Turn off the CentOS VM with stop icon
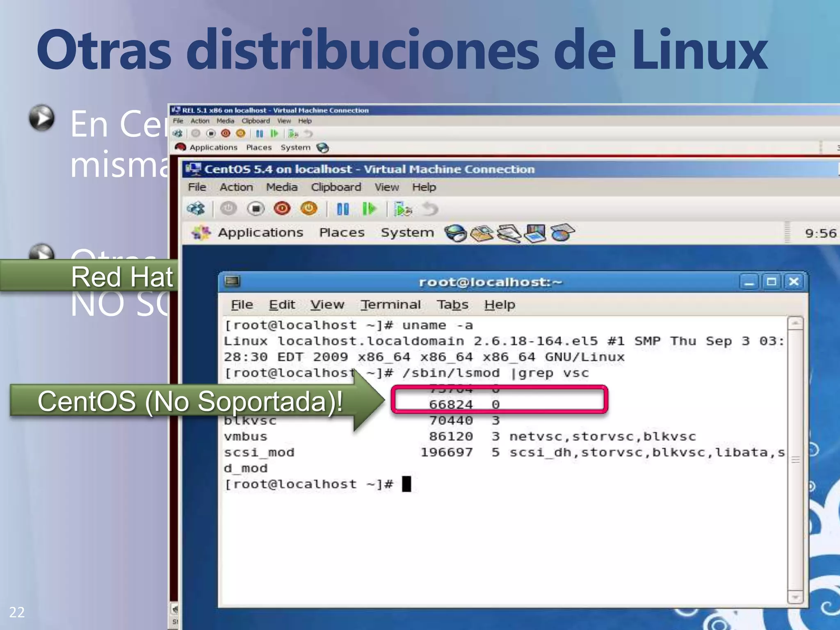 click(x=256, y=209)
